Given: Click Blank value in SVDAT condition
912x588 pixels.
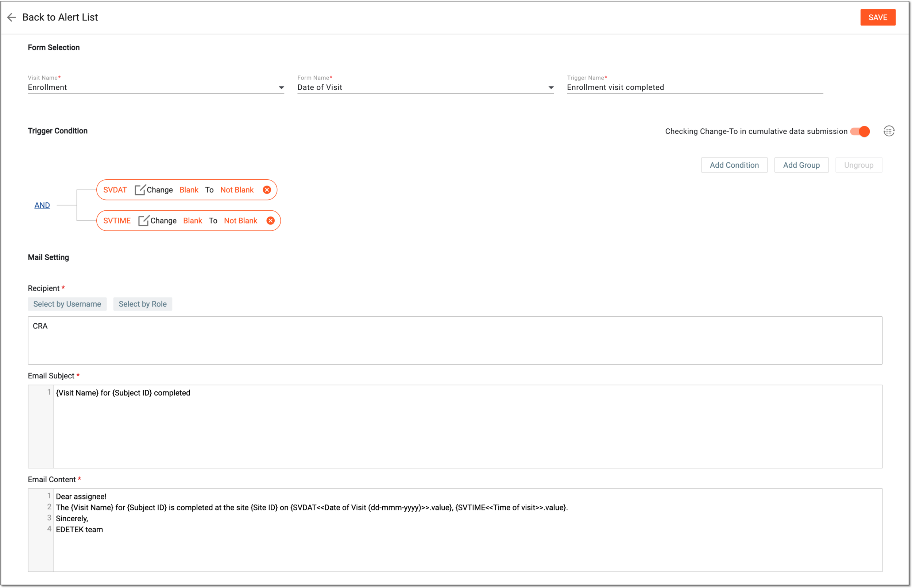Looking at the screenshot, I should tap(189, 190).
